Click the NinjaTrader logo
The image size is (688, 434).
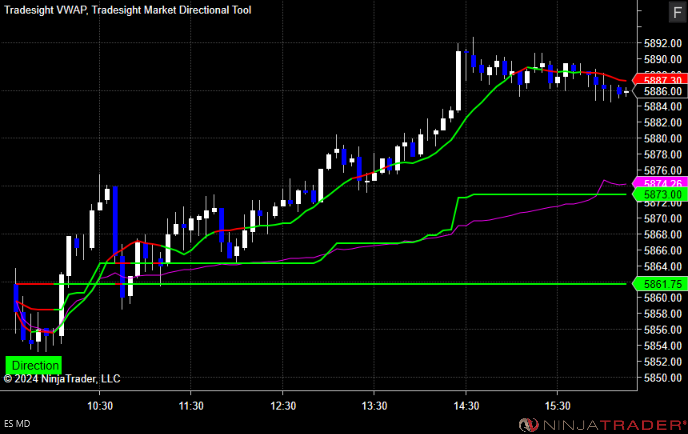(x=602, y=425)
